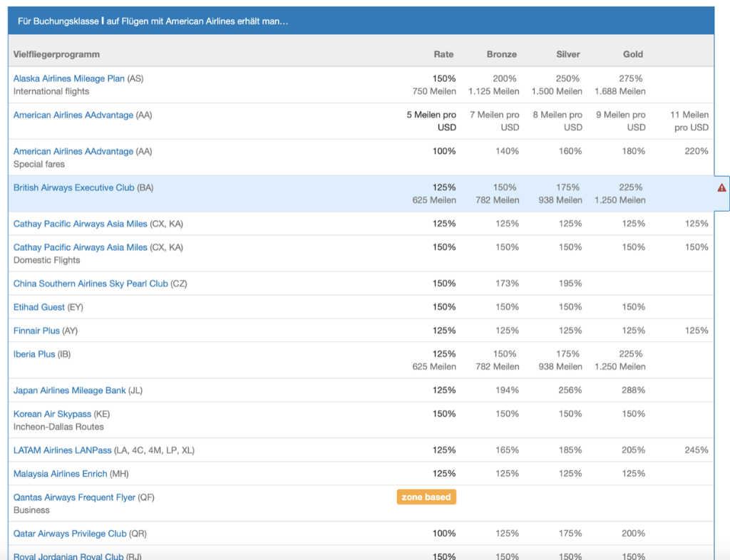
Task: Select the Finnair Plus link
Action: [x=36, y=331]
